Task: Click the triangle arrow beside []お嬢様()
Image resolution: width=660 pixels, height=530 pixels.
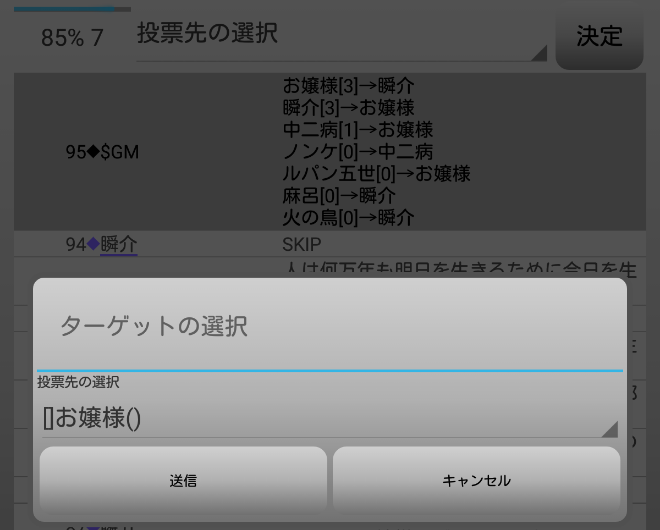Action: pyautogui.click(x=609, y=429)
